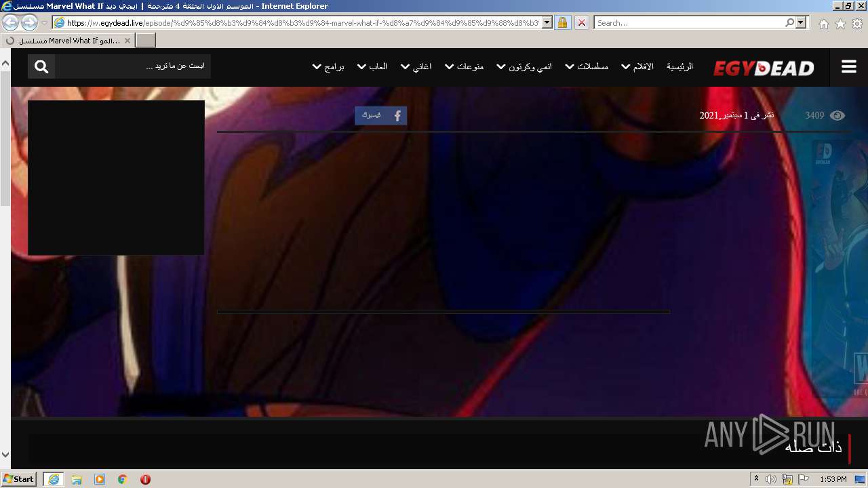Click the EGYDEAD logo
Image resolution: width=868 pixels, height=488 pixels.
(x=764, y=68)
